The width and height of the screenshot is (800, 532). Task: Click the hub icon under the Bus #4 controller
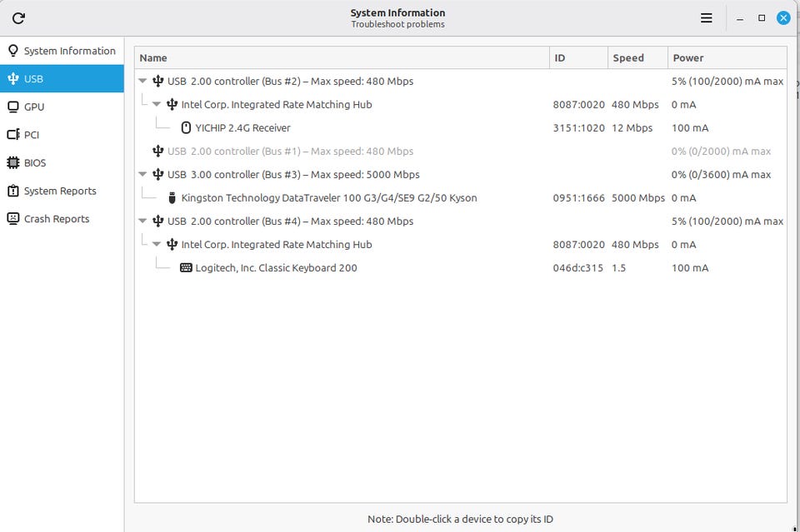(x=172, y=244)
